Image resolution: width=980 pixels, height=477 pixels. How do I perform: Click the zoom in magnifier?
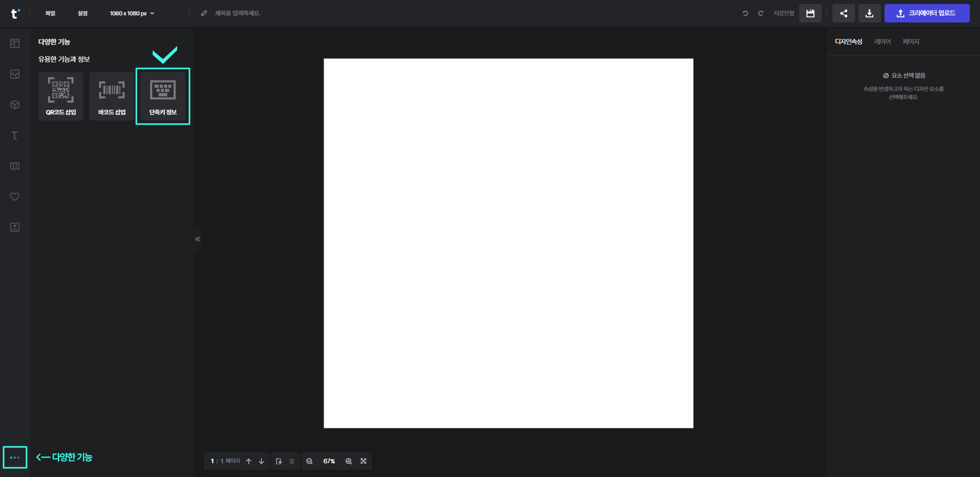[348, 461]
